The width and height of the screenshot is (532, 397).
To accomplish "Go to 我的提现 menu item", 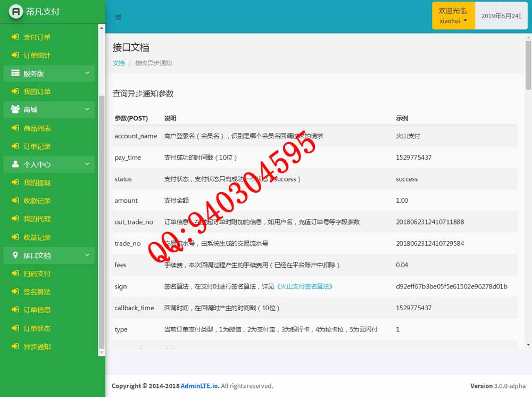I will [37, 183].
